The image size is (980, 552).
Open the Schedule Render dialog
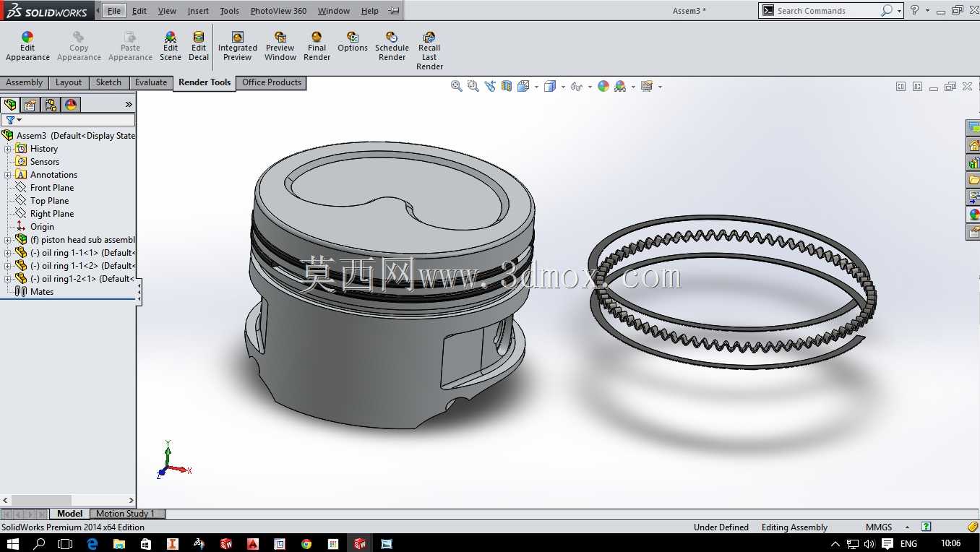coord(392,46)
